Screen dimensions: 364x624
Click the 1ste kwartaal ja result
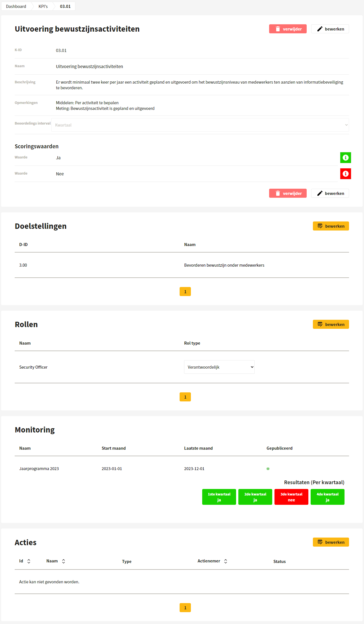point(219,497)
